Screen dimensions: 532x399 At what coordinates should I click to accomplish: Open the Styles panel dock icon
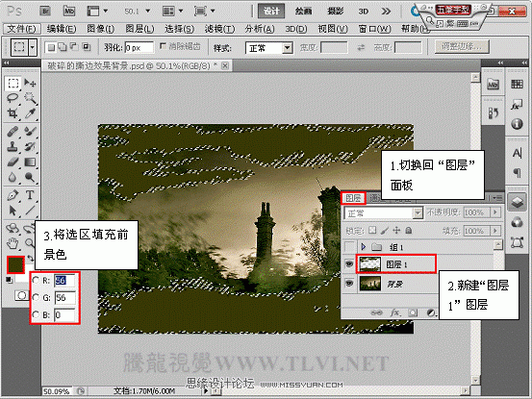[x=517, y=105]
